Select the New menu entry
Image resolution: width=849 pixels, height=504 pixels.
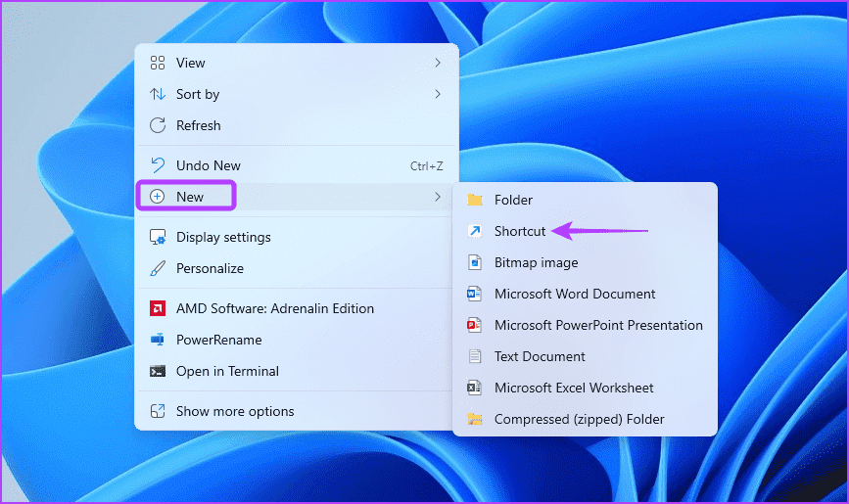[296, 197]
